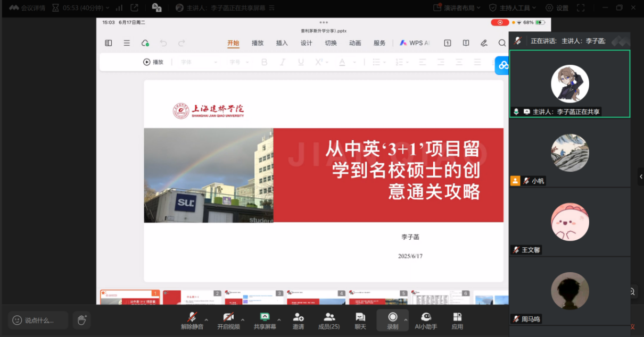The width and height of the screenshot is (644, 337).
Task: Select the pen annotation tool
Action: (x=484, y=43)
